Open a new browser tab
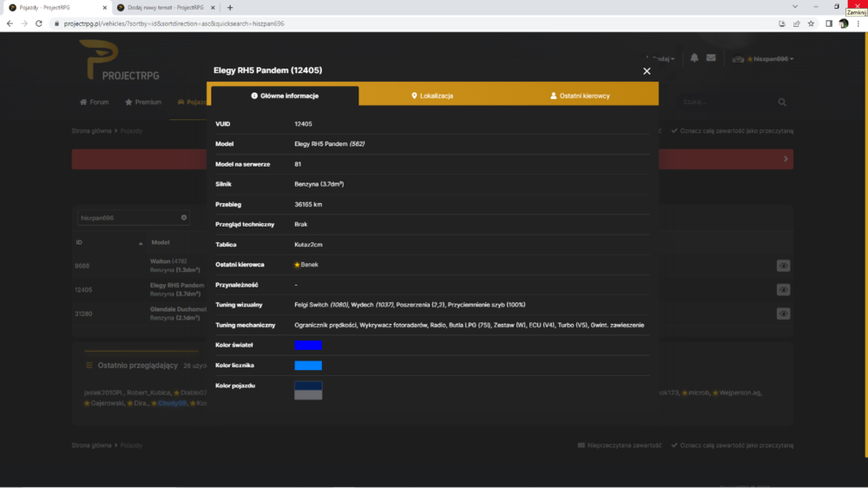 click(x=230, y=8)
